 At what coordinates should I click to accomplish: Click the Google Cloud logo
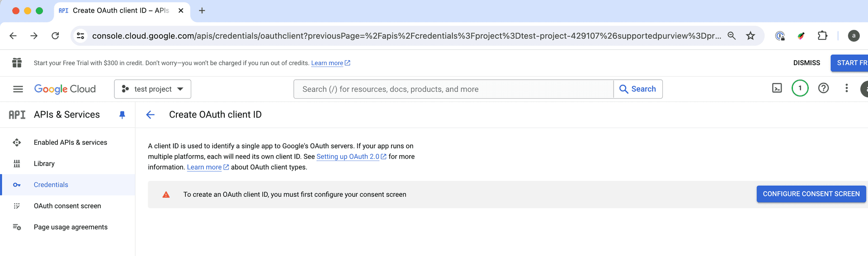pyautogui.click(x=65, y=89)
